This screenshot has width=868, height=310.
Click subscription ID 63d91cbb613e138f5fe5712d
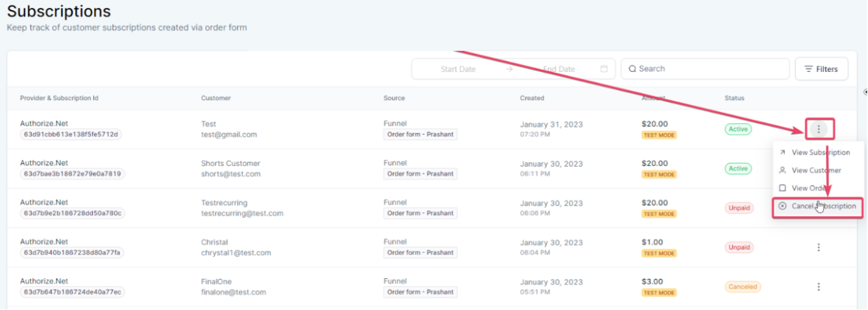click(71, 135)
